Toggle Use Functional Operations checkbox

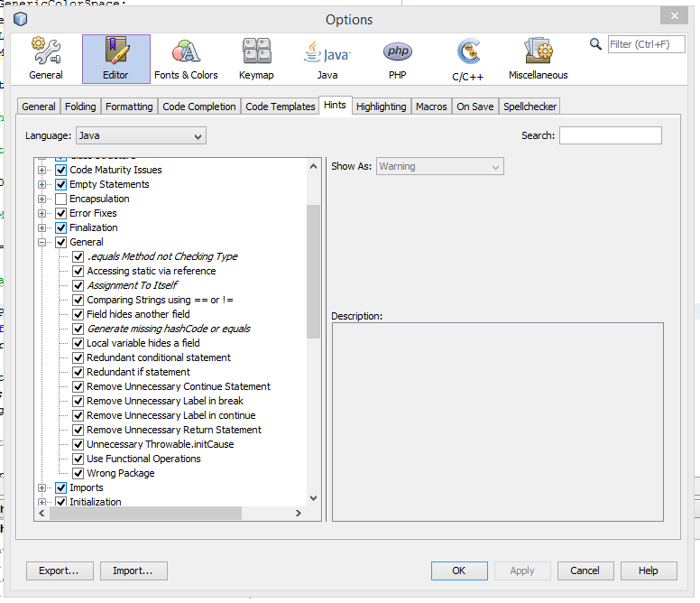click(x=78, y=459)
